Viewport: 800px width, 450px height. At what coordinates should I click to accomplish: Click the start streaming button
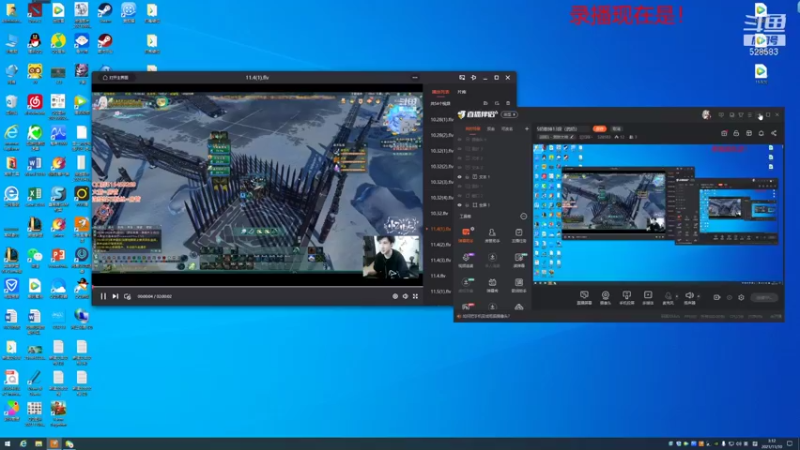coord(764,297)
